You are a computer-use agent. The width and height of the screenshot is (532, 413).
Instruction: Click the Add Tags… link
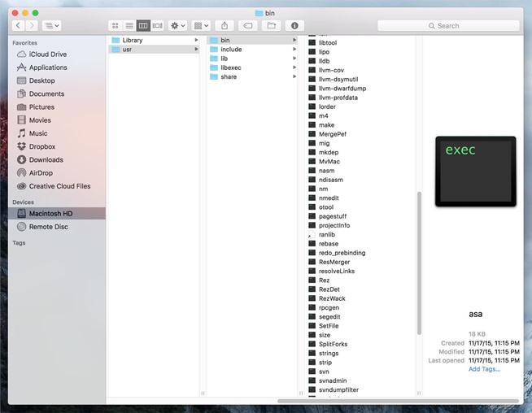484,369
